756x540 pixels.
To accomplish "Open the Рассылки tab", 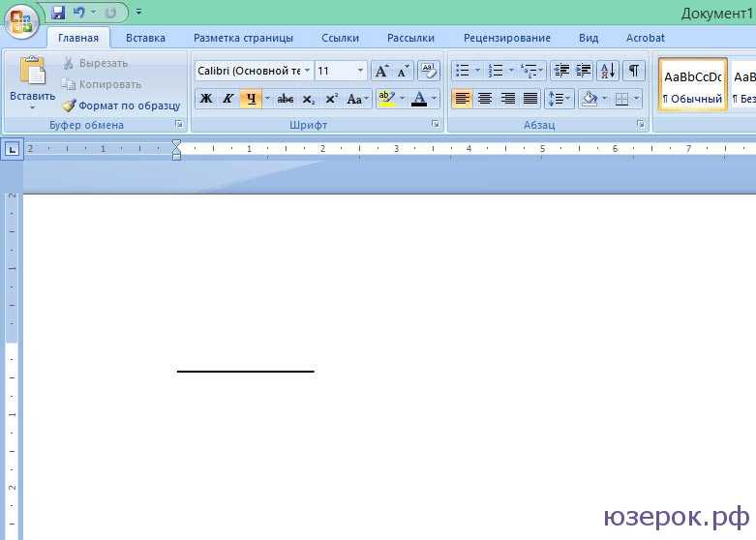I will point(410,38).
